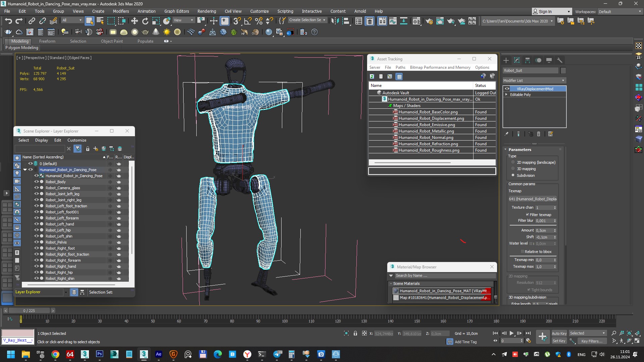Toggle Filter texmap checkbox
The width and height of the screenshot is (644, 362).
pyautogui.click(x=527, y=215)
